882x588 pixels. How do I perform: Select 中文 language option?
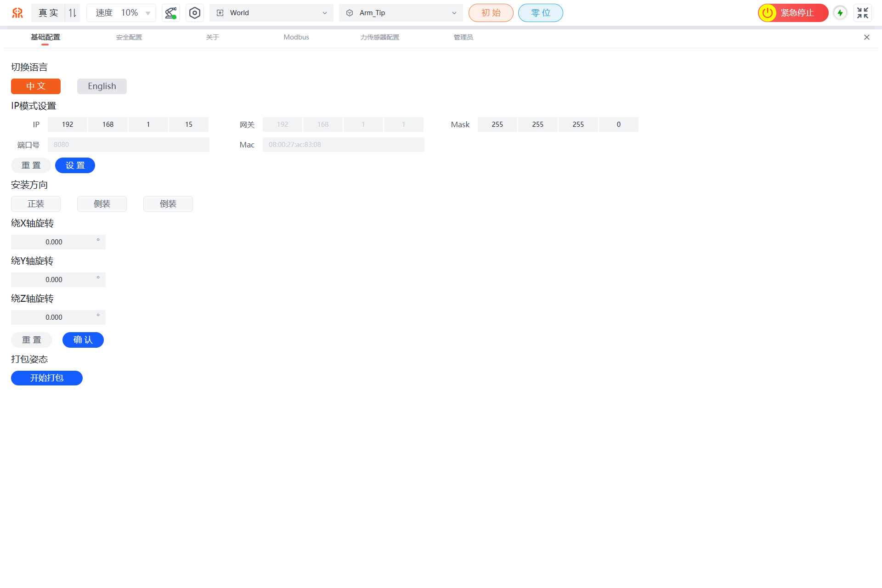coord(36,86)
